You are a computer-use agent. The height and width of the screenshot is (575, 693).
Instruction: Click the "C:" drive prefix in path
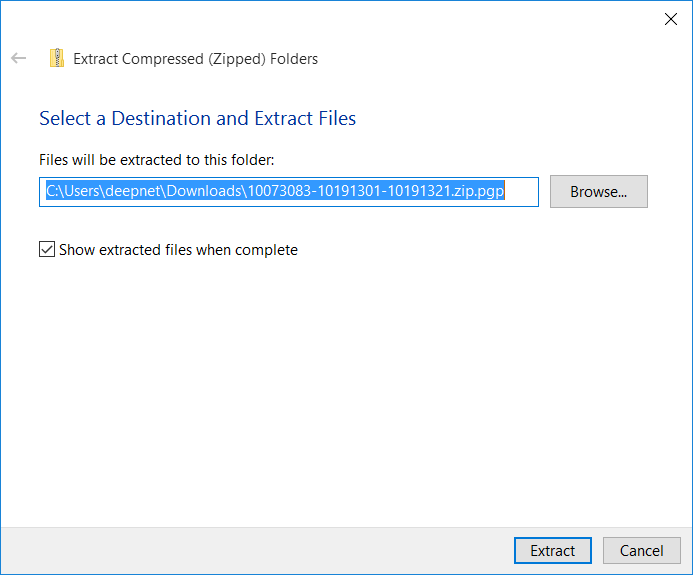coord(52,192)
